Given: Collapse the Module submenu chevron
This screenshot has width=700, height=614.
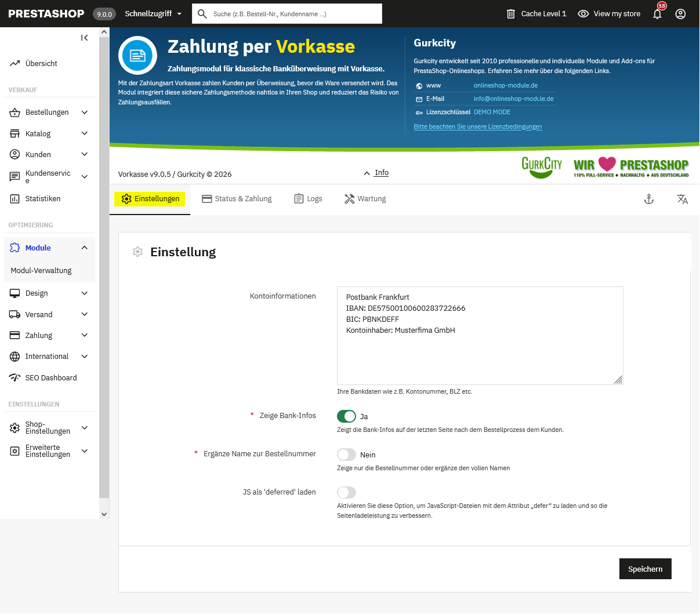Looking at the screenshot, I should (x=85, y=248).
